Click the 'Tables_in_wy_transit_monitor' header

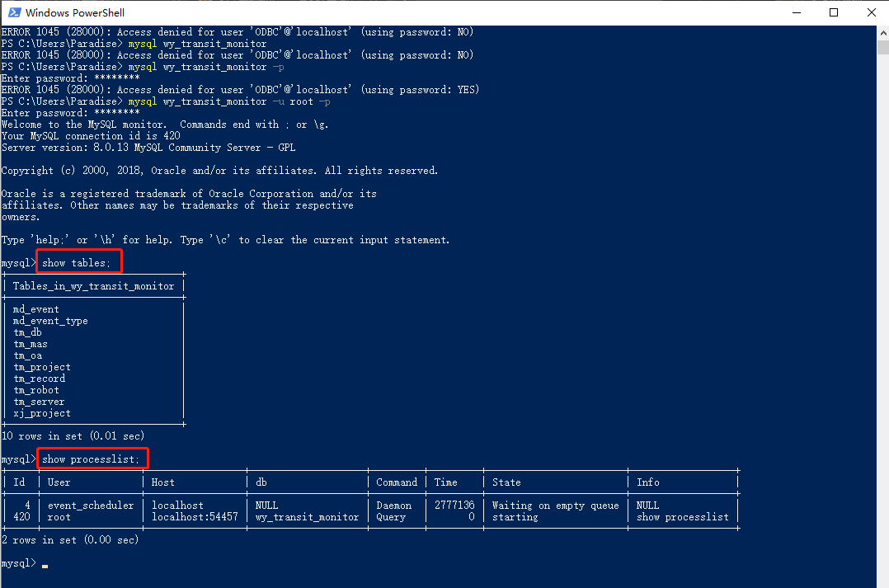tap(93, 286)
